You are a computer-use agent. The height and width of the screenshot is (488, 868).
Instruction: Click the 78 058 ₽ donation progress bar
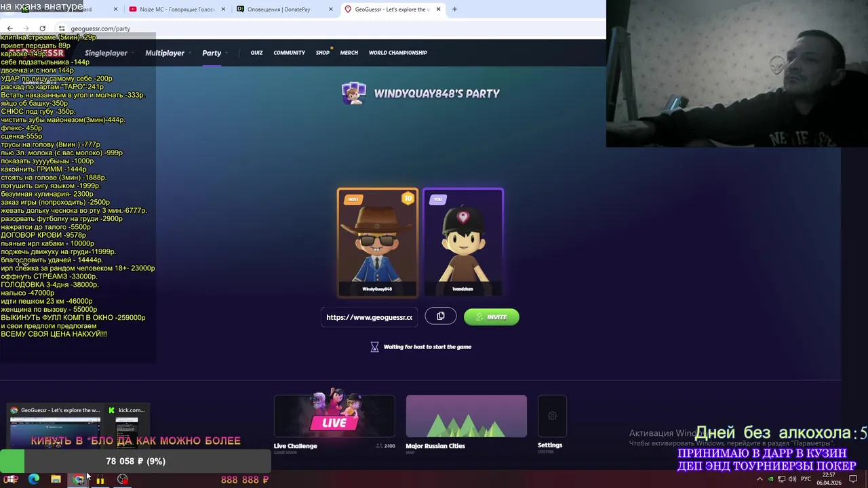136,461
